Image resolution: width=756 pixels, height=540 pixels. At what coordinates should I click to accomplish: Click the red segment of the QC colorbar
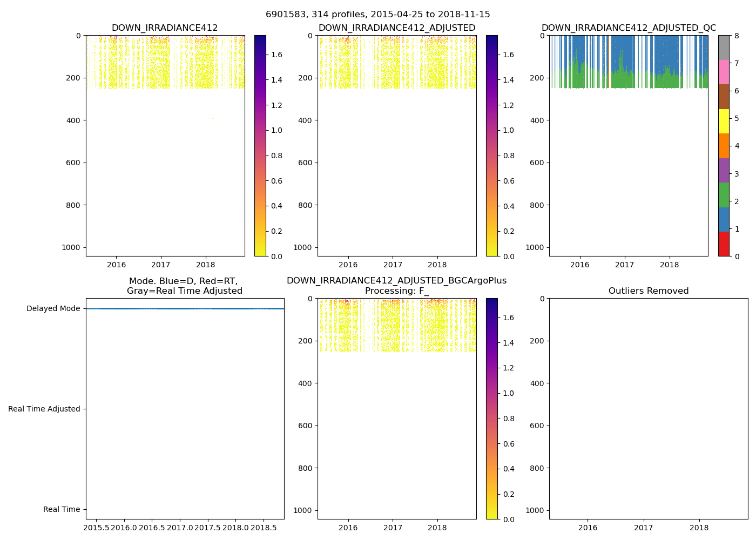[x=724, y=244]
